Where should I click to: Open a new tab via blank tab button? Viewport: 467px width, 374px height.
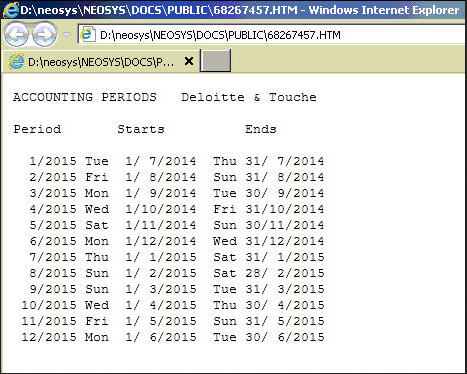(215, 61)
